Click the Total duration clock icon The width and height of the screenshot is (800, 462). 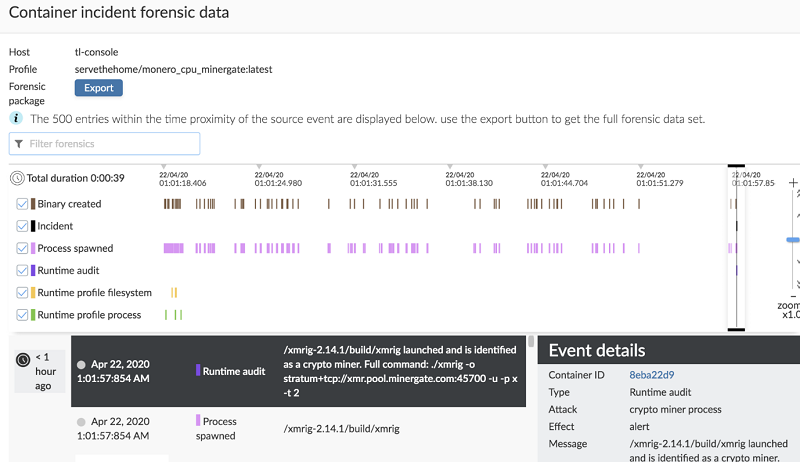coord(17,178)
